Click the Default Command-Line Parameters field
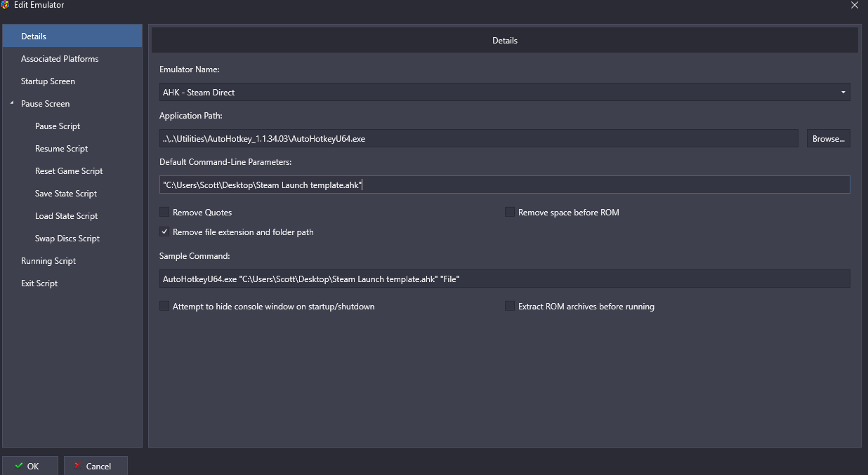The height and width of the screenshot is (475, 868). tap(505, 185)
